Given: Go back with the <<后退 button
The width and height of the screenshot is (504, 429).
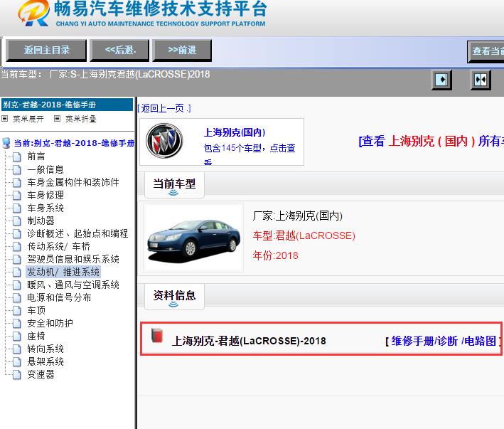Looking at the screenshot, I should coord(119,51).
